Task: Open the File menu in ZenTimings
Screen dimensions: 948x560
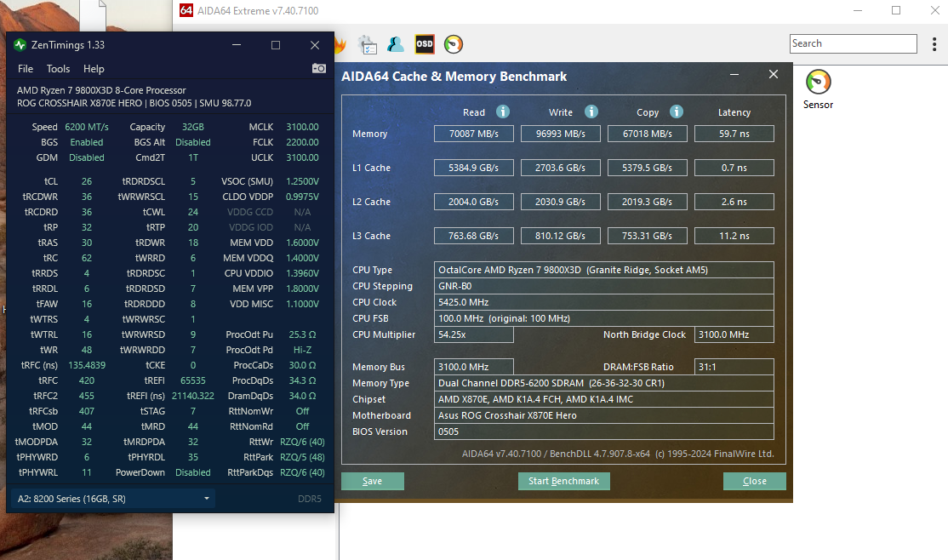Action: click(x=26, y=69)
